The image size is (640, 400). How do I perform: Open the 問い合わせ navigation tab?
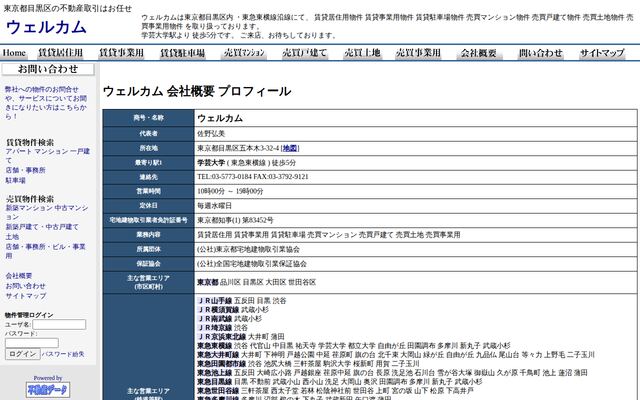(541, 53)
